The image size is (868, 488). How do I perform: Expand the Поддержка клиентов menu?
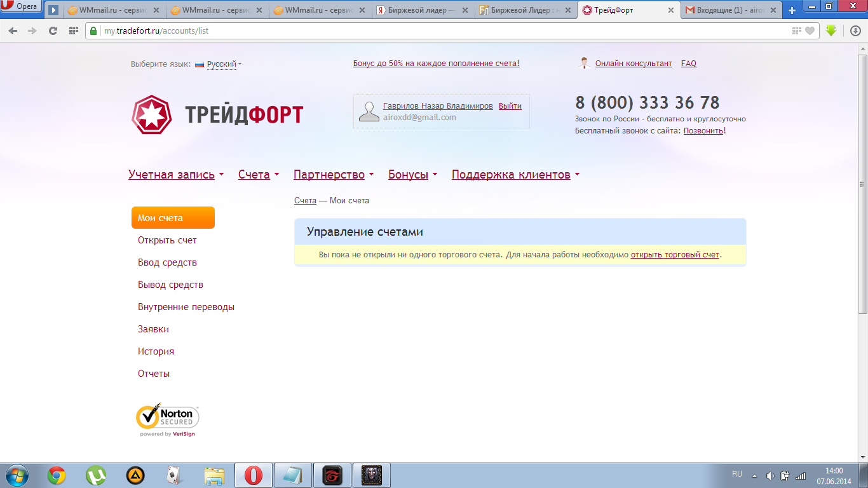coord(515,175)
